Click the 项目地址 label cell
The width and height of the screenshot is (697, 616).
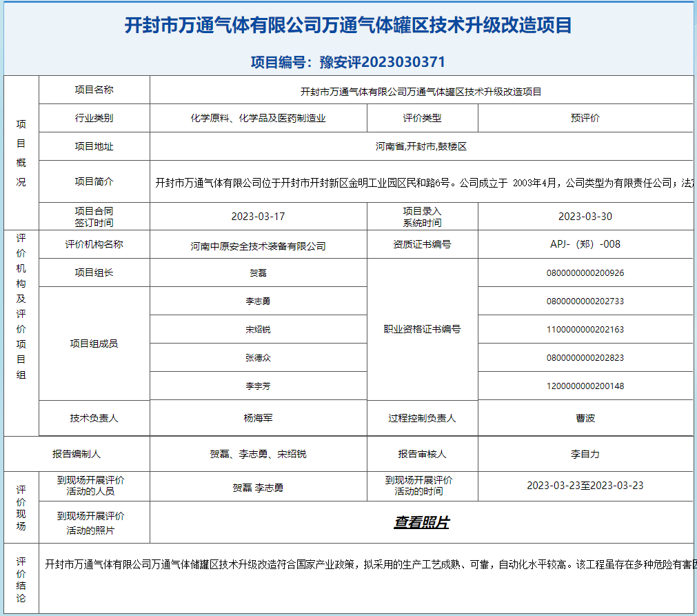pos(94,146)
